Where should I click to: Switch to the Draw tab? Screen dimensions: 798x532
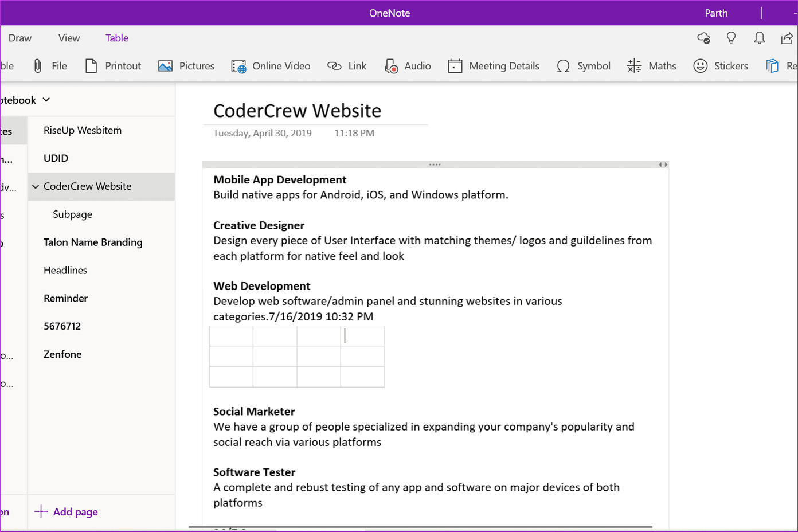20,38
